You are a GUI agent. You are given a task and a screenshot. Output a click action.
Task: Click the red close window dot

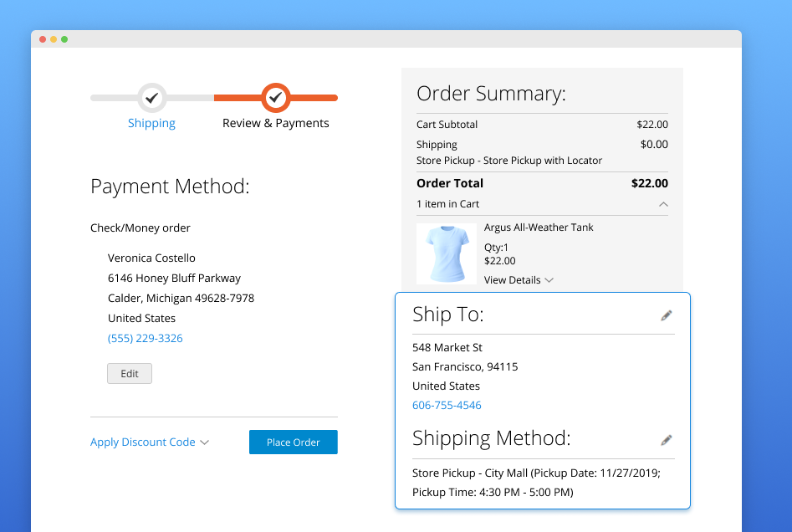[x=43, y=39]
